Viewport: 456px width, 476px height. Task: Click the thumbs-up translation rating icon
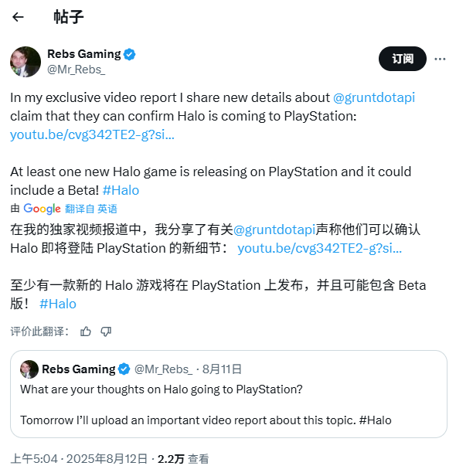86,331
